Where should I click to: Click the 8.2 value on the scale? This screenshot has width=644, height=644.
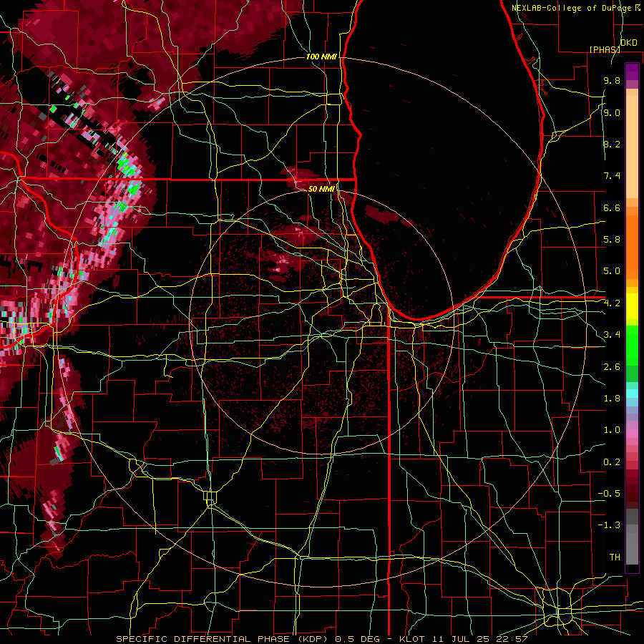[612, 144]
